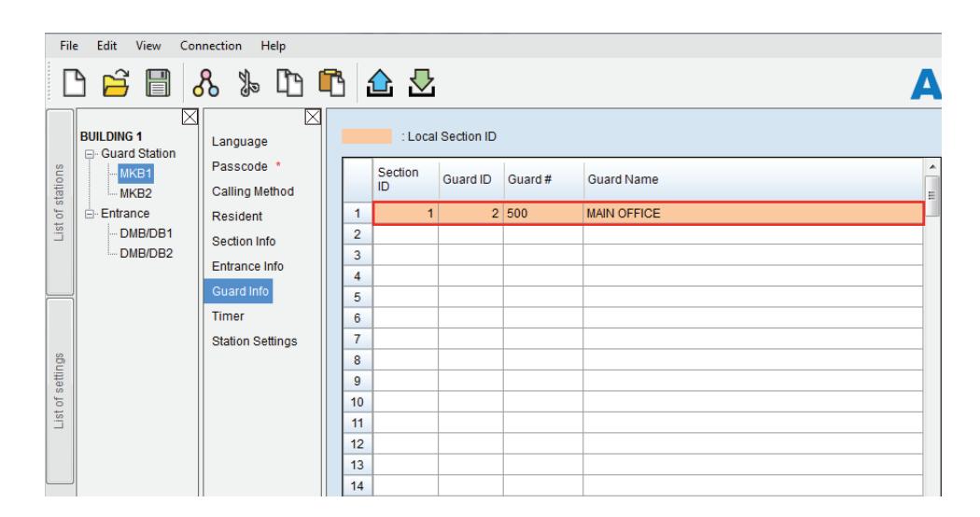Open the Help menu
Screen dimensions: 980x517
(x=273, y=46)
